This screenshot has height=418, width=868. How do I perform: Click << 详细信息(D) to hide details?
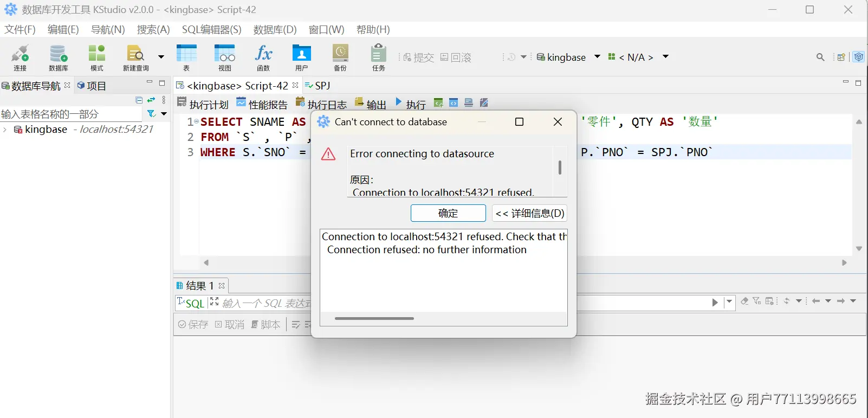coord(530,213)
